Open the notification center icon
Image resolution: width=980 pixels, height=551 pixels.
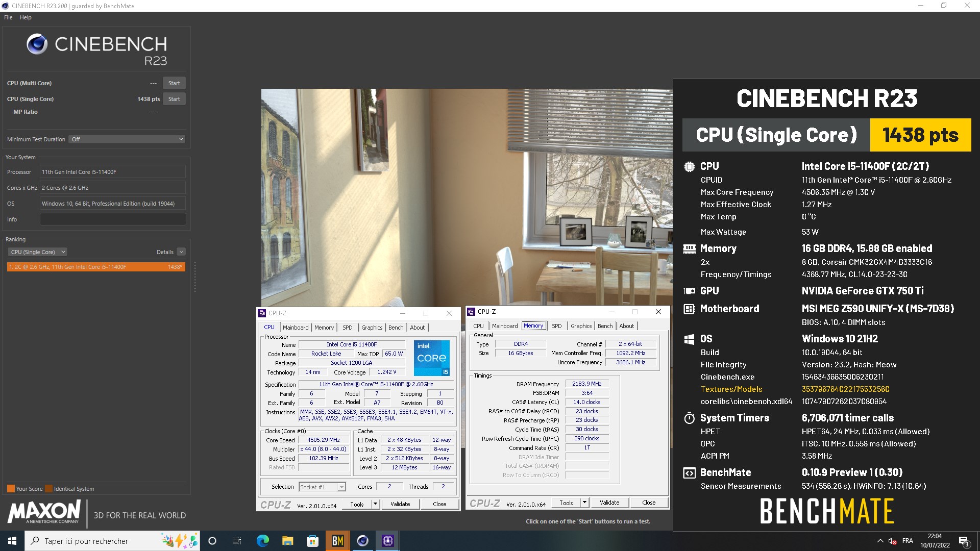point(964,541)
